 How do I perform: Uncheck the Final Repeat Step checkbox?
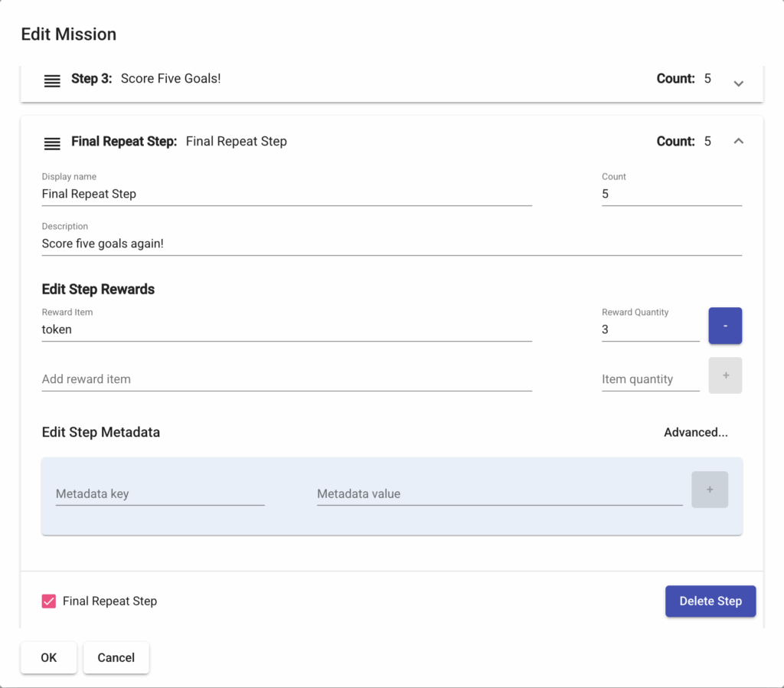point(49,601)
